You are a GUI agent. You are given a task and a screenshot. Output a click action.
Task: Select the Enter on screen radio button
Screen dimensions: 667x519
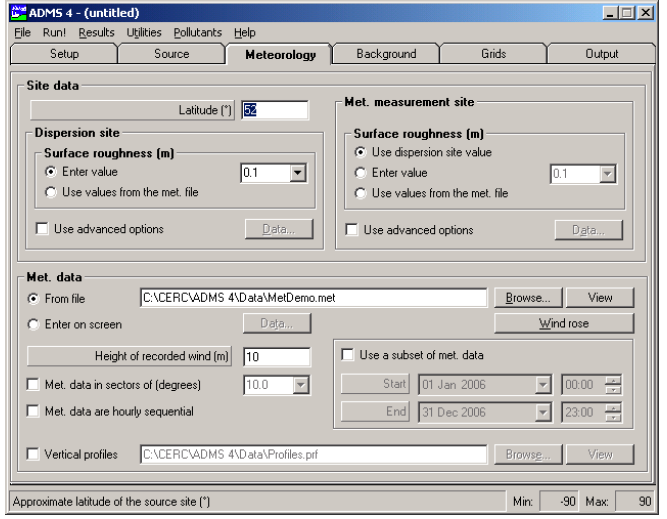(x=33, y=325)
